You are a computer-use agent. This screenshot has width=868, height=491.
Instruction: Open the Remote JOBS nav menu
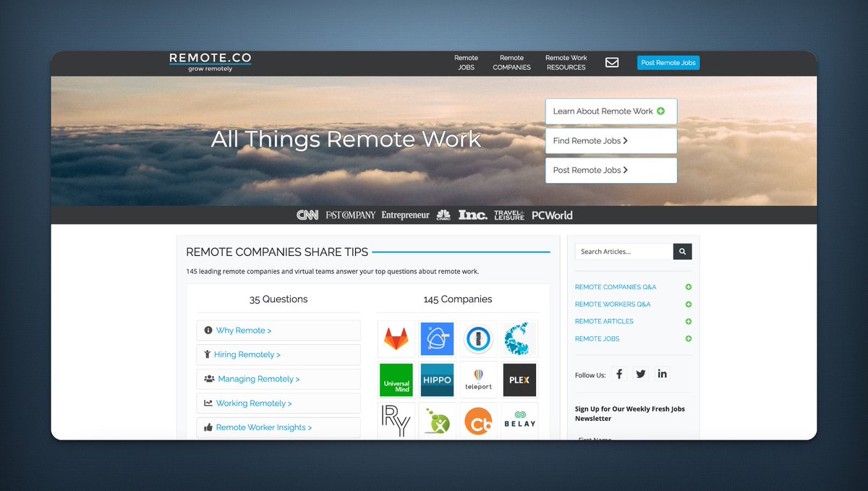click(x=466, y=62)
